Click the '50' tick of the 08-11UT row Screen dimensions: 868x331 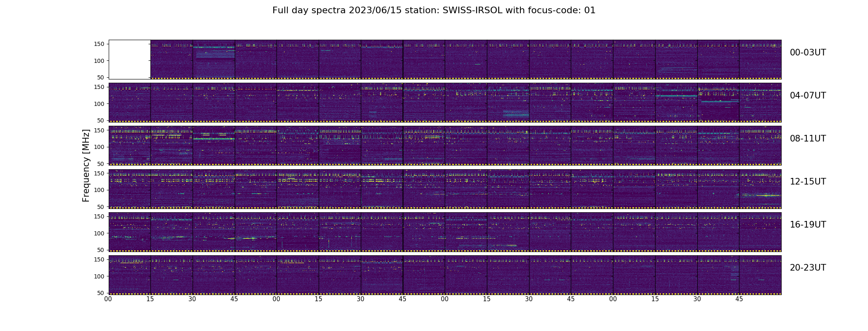click(101, 163)
